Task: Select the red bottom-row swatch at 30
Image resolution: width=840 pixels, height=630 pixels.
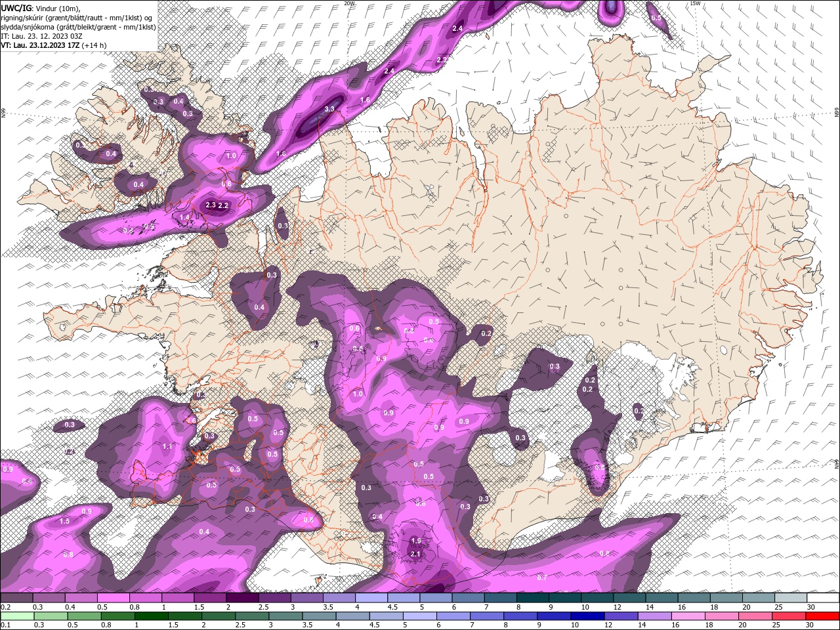Action: click(822, 616)
